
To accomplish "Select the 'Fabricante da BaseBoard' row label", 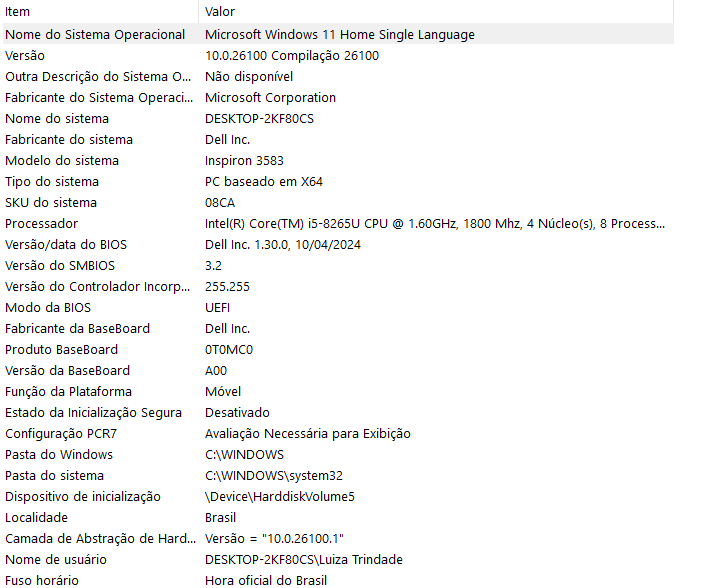I will (x=78, y=329).
